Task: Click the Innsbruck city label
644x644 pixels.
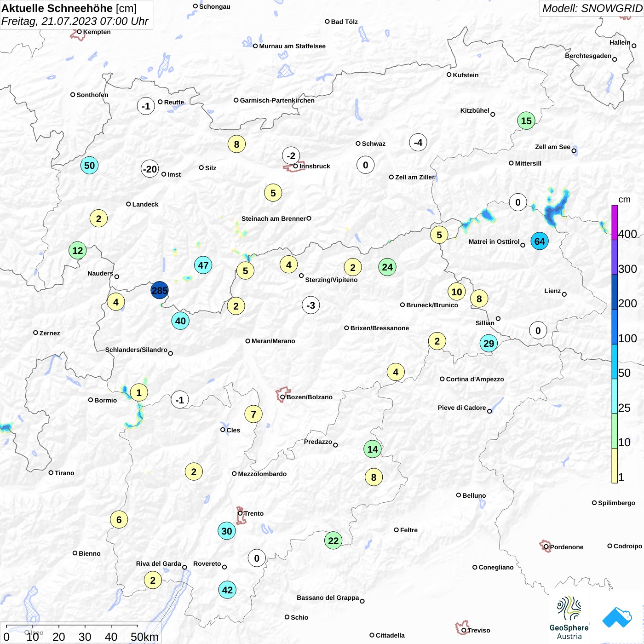Action: (315, 166)
